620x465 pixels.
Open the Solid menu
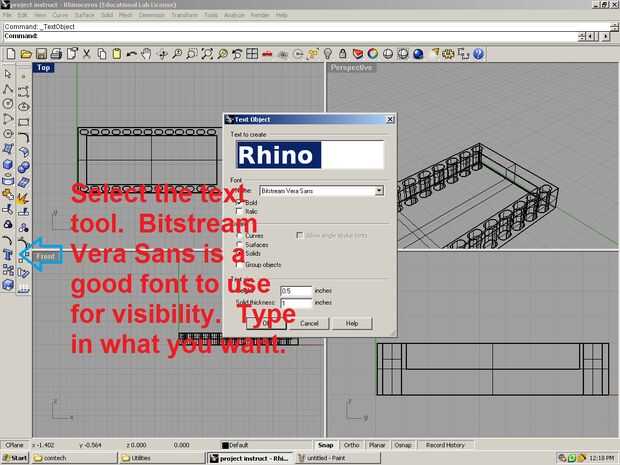107,15
